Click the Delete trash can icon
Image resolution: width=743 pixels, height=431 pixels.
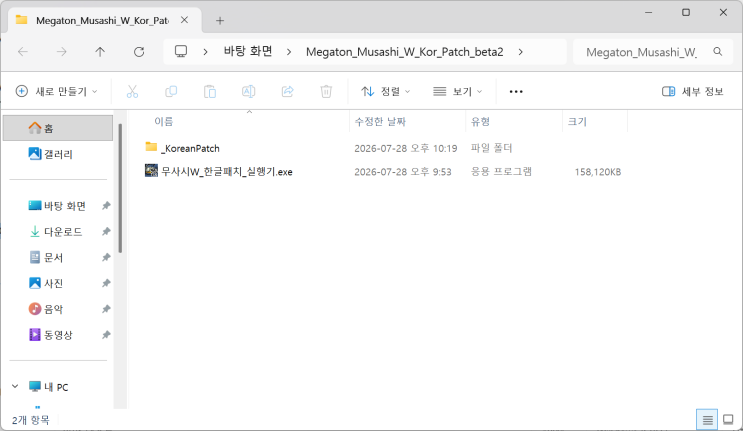[x=326, y=91]
